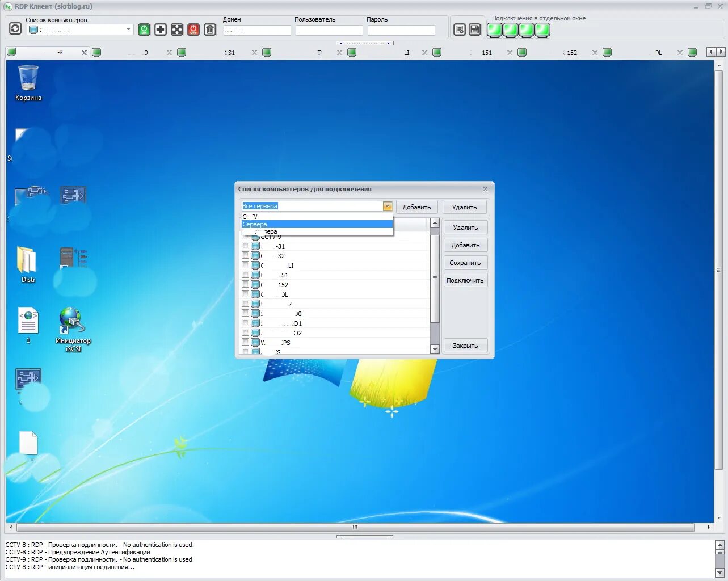The width and height of the screenshot is (728, 581).
Task: Open the computer lists editor icon
Action: click(x=460, y=30)
